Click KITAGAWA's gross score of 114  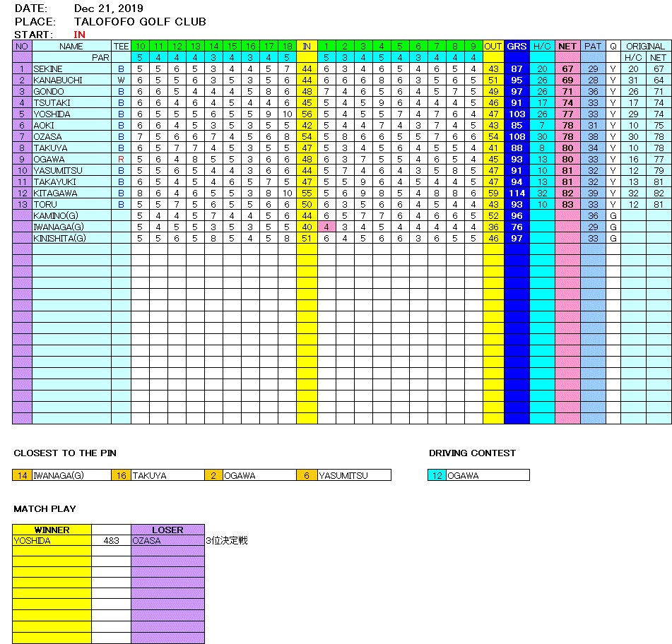tap(517, 193)
